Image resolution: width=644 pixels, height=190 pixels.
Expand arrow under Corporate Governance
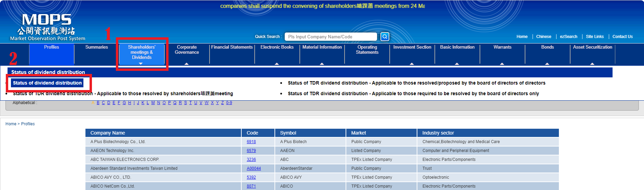click(187, 64)
